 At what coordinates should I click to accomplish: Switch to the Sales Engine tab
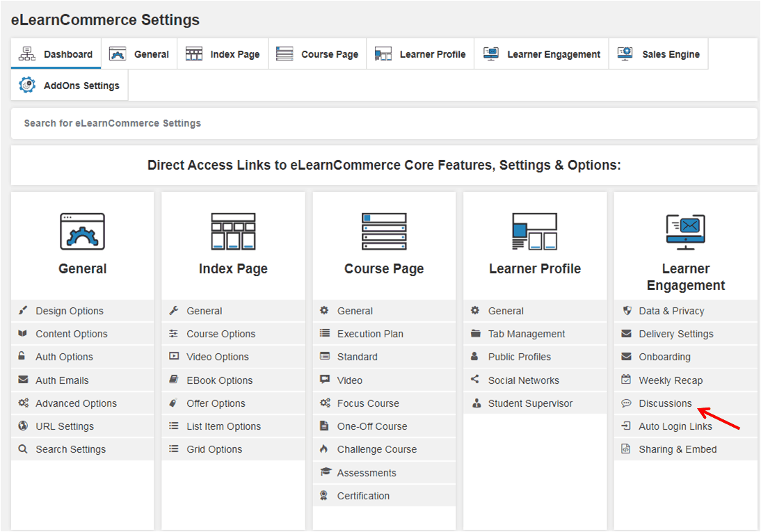(x=659, y=54)
